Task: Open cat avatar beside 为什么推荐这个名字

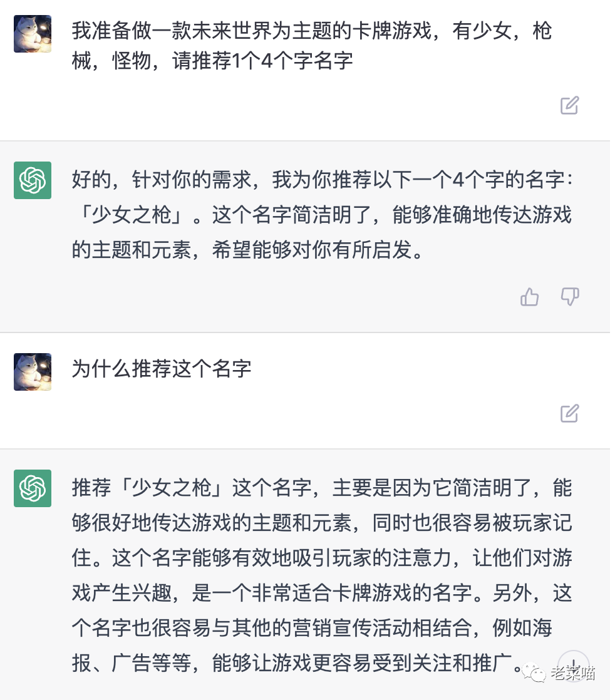Action: pos(33,372)
